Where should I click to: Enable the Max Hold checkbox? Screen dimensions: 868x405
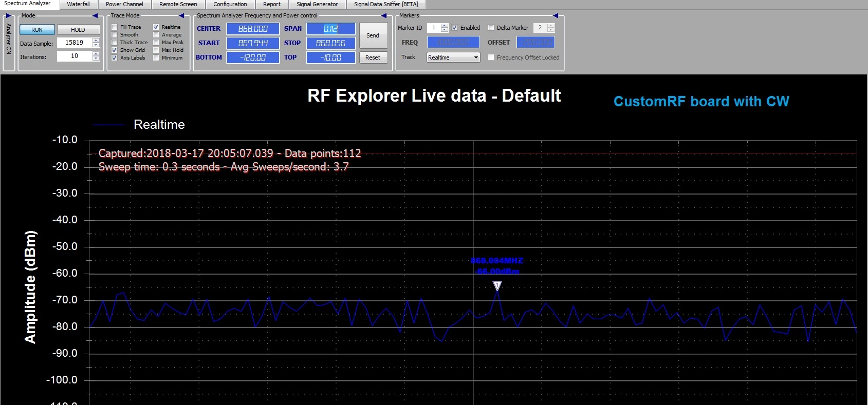point(156,50)
